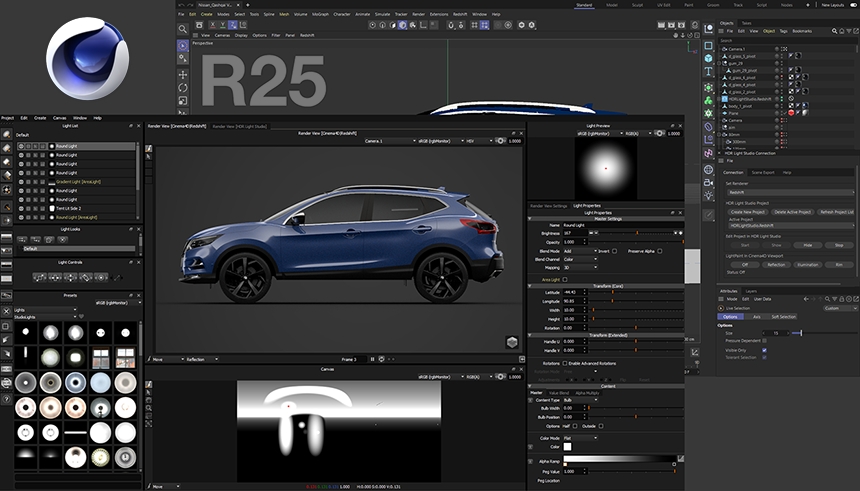Click the top-most HDR Light Studio light tool icon
The height and width of the screenshot is (491, 860).
[x=7, y=134]
